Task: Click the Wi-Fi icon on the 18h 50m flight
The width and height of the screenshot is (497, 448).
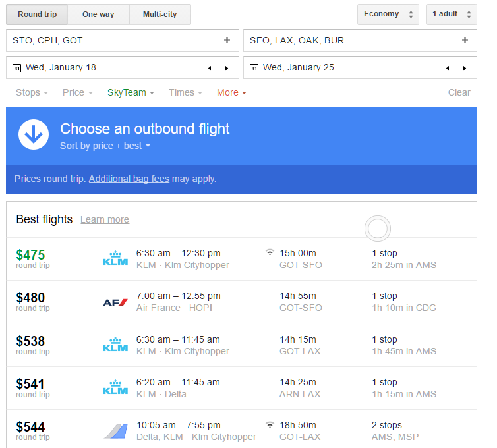Action: [270, 424]
